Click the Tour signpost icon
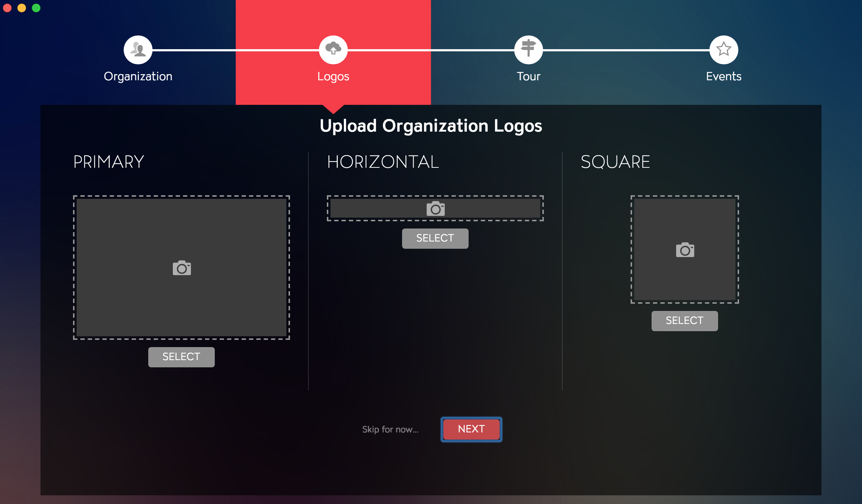Screen dimensions: 862x504 (x=529, y=50)
